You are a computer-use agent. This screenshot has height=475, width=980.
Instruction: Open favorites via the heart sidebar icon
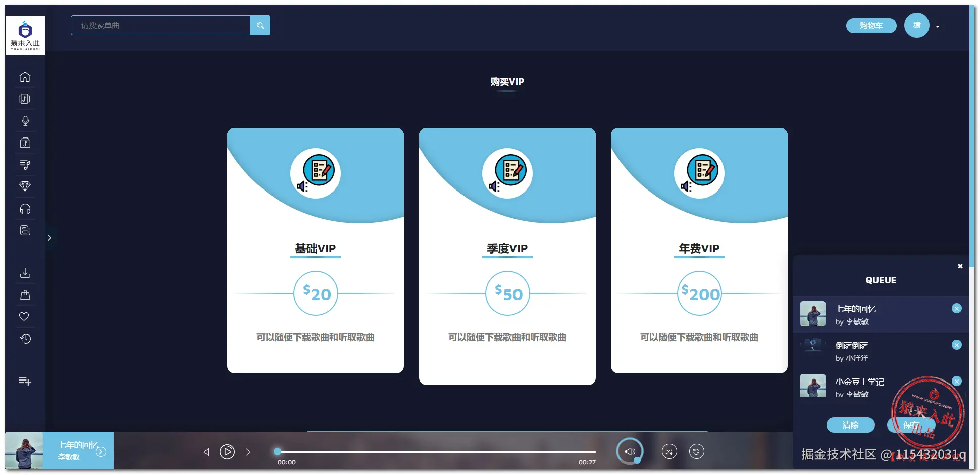click(x=24, y=316)
